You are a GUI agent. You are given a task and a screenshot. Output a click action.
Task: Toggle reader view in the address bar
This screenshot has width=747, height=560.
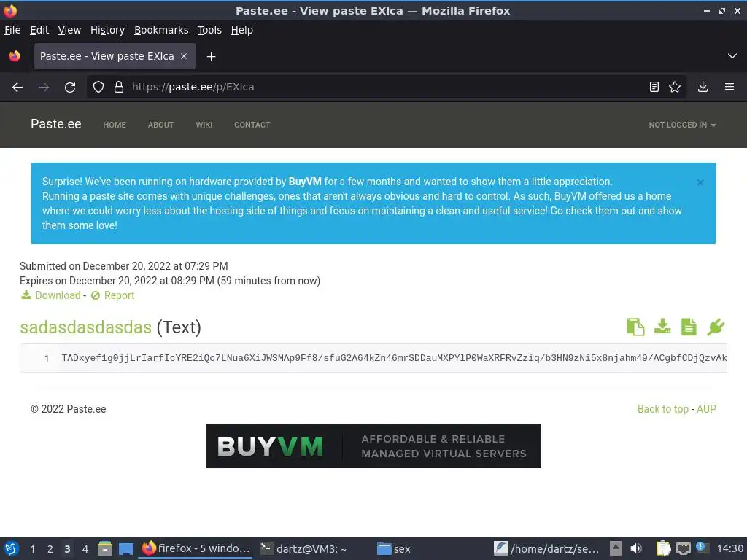click(654, 87)
